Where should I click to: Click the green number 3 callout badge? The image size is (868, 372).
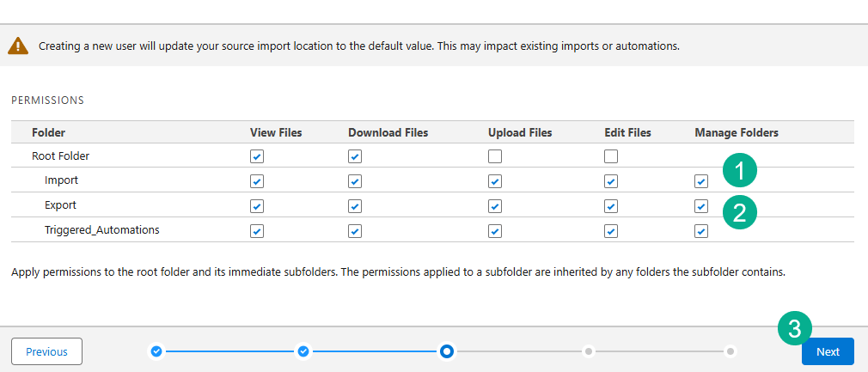(795, 327)
